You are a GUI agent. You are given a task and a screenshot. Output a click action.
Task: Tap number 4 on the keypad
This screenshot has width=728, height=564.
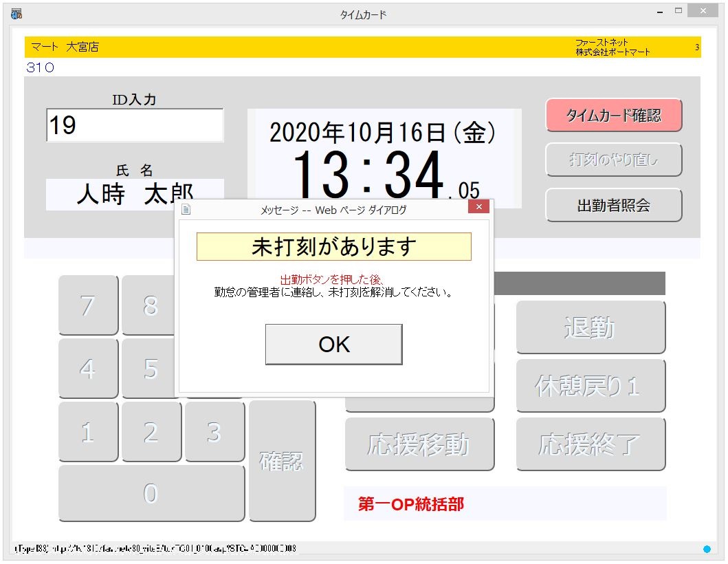(x=88, y=369)
